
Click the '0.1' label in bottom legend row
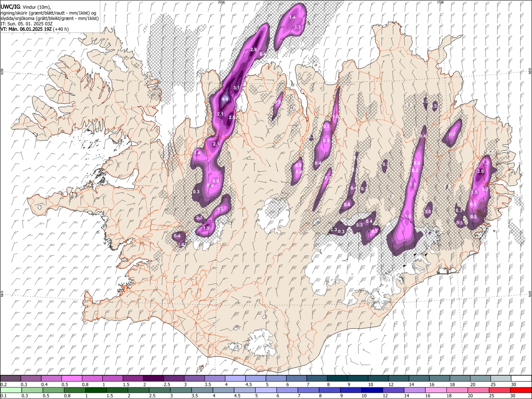click(3, 396)
